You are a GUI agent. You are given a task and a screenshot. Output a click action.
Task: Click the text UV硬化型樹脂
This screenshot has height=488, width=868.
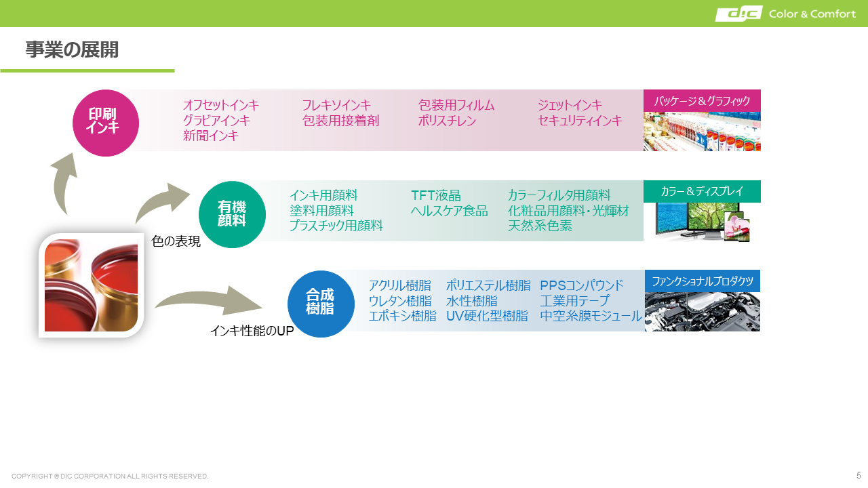point(487,316)
